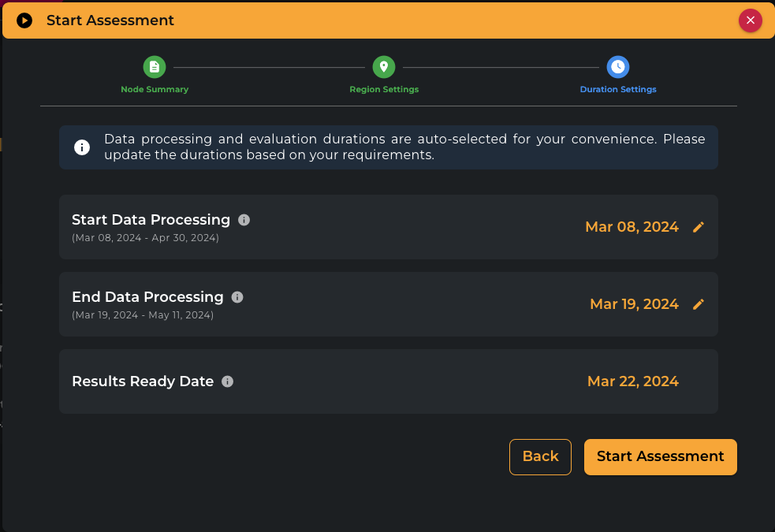This screenshot has height=532, width=775.
Task: Click the Region Settings location pin icon
Action: click(384, 67)
